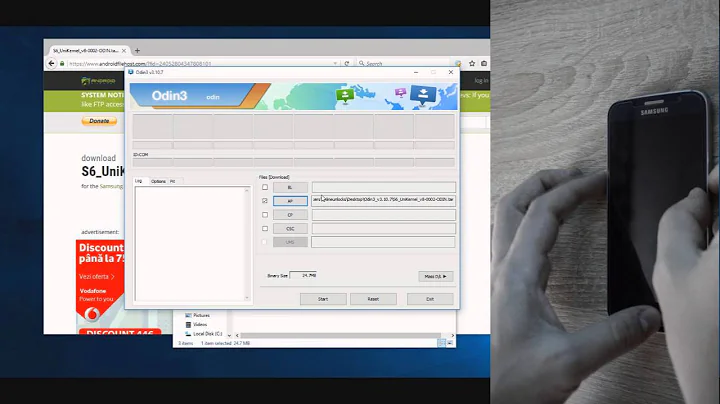Switch Explorer to large icons view
720x404 pixels.
tap(450, 343)
